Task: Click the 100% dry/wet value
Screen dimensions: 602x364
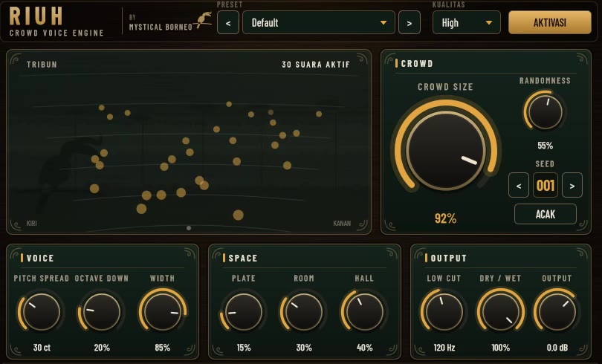Action: click(x=501, y=348)
